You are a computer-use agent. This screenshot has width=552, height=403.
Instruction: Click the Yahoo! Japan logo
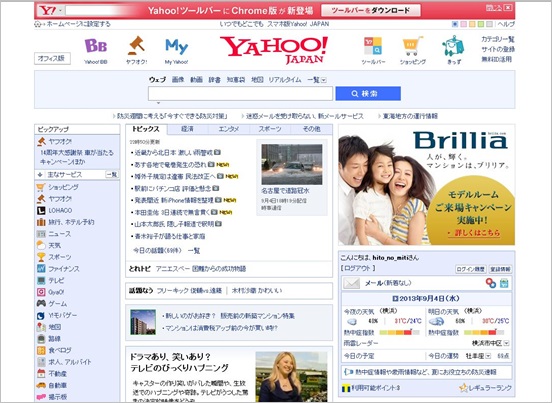point(274,50)
